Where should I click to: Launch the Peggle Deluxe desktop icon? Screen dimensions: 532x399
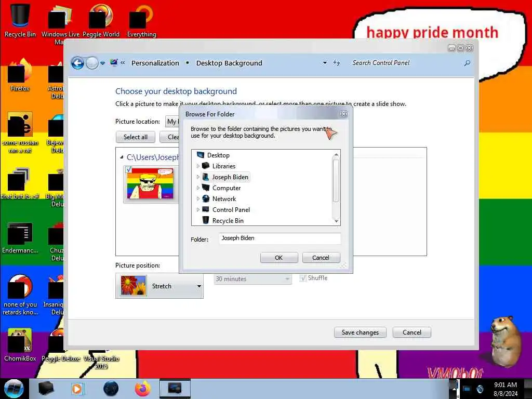(x=61, y=358)
